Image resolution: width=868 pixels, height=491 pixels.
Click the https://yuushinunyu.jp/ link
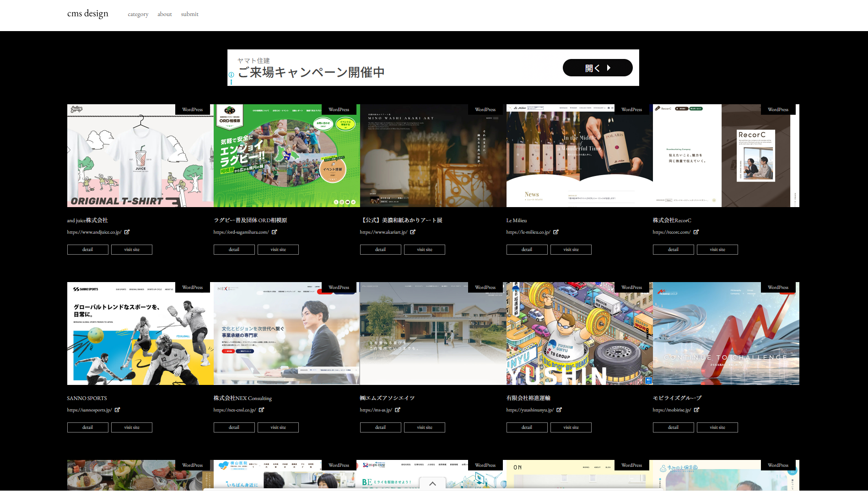(x=530, y=410)
